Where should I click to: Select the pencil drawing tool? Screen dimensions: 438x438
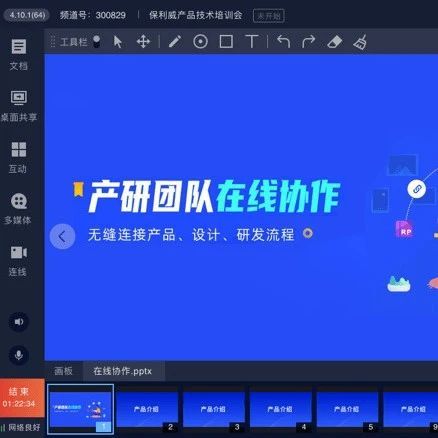coord(175,42)
